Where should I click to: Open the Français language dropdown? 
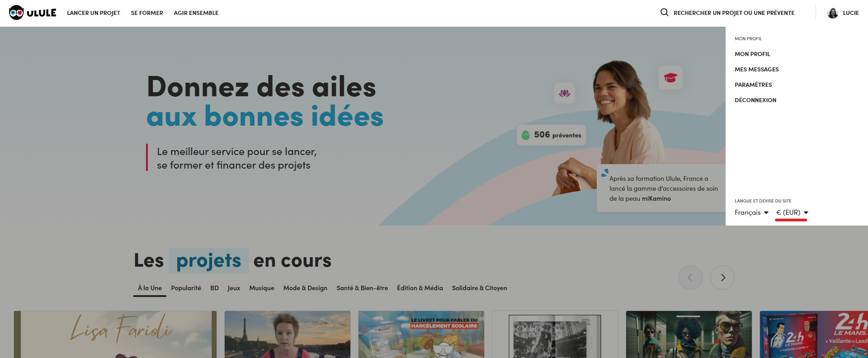(x=751, y=212)
